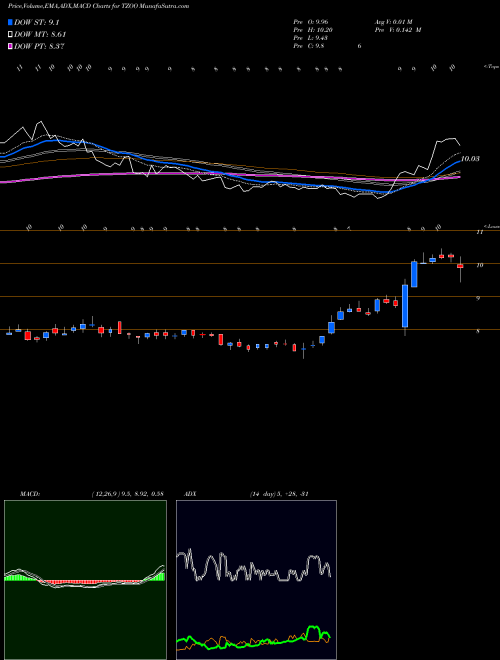Click the magenta DOW PT legend swatch
The width and height of the screenshot is (500, 660).
point(11,46)
